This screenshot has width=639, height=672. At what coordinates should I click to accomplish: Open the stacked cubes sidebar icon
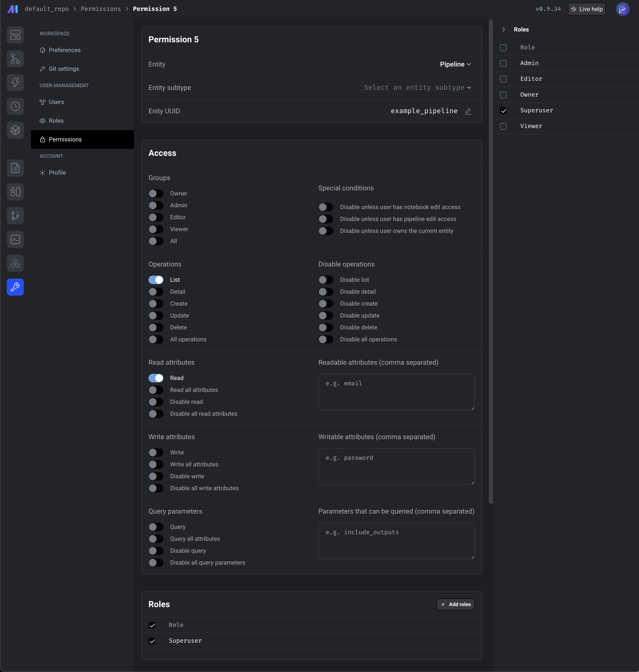15,263
